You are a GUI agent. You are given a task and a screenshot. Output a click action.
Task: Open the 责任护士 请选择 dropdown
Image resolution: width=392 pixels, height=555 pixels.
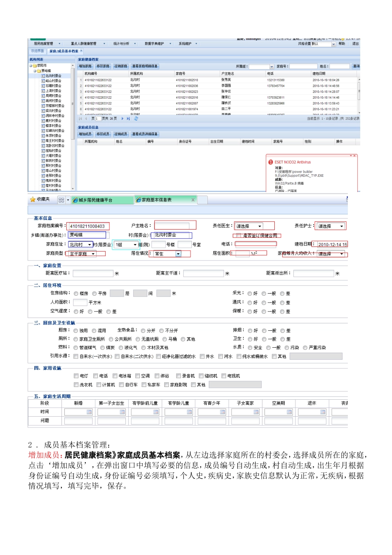coord(331,226)
